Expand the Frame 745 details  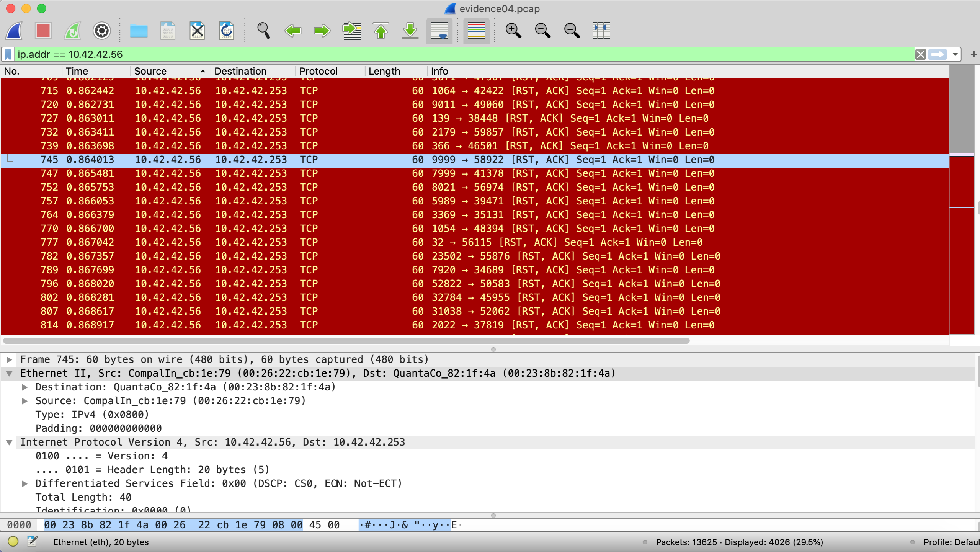[9, 359]
